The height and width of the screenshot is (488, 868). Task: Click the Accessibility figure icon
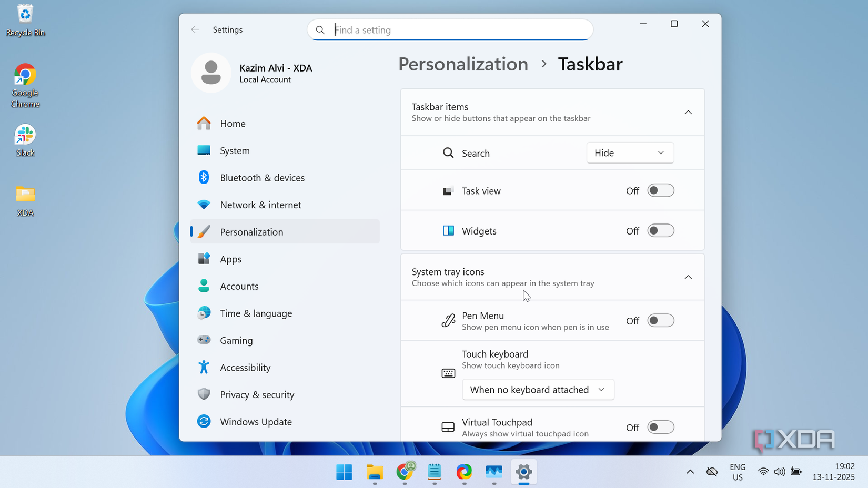click(204, 368)
